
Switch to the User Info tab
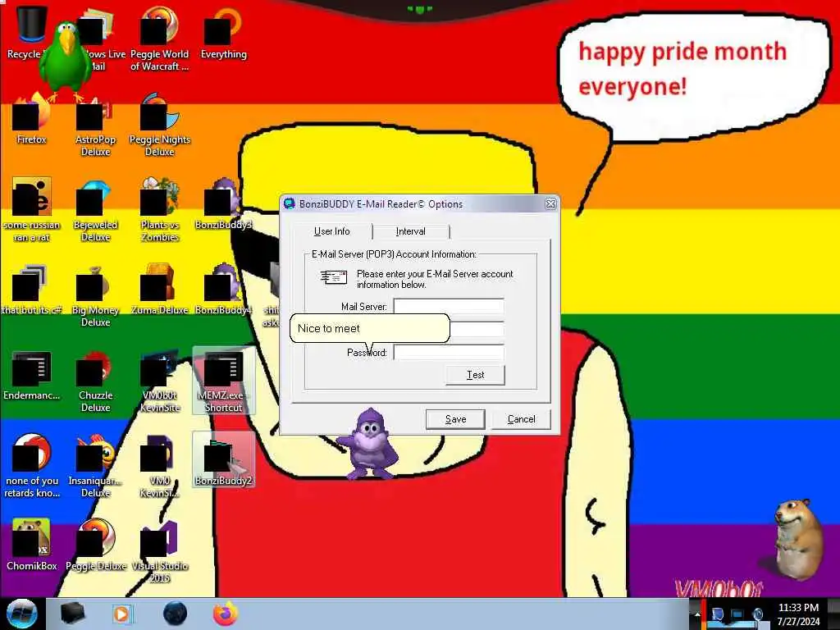(331, 231)
